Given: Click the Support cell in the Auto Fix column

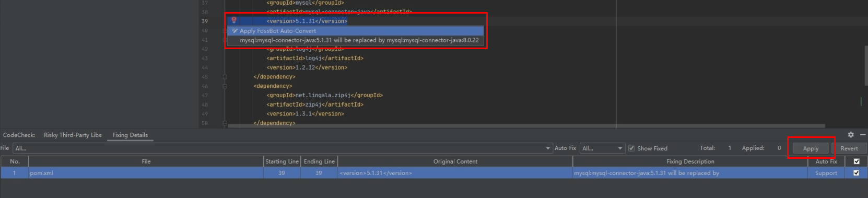Looking at the screenshot, I should pyautogui.click(x=826, y=173).
